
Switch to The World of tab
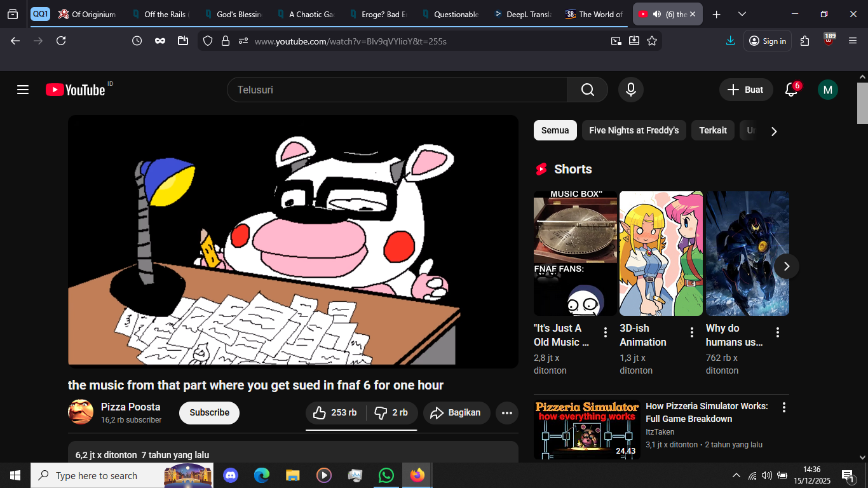pyautogui.click(x=594, y=14)
